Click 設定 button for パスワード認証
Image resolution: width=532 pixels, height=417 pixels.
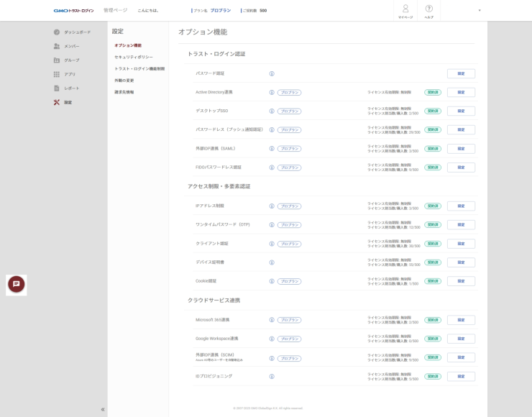pos(461,73)
